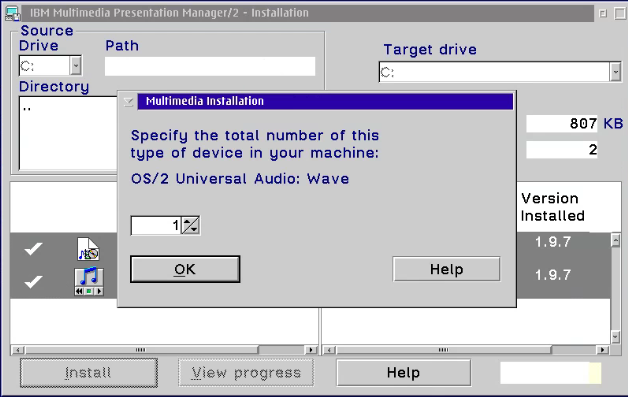This screenshot has width=628, height=397.
Task: Decrease device count with spinner down arrow
Action: click(194, 229)
